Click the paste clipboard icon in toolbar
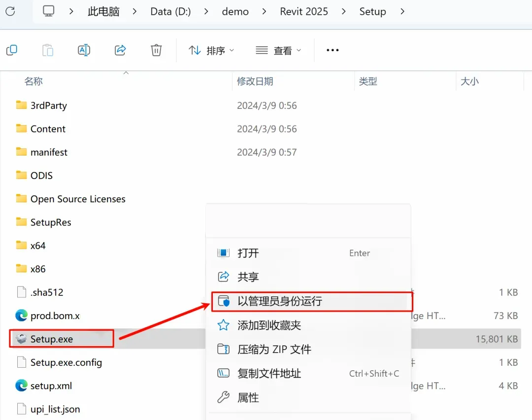Image resolution: width=532 pixels, height=420 pixels. click(48, 50)
